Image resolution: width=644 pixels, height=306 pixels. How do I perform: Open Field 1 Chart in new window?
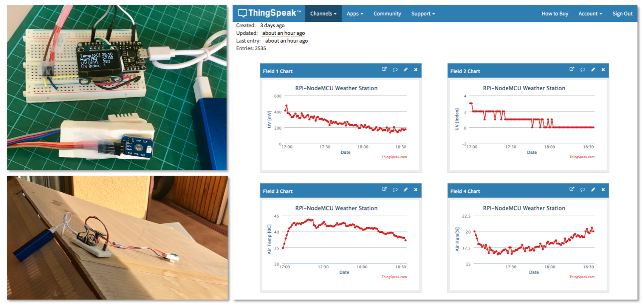click(x=384, y=69)
